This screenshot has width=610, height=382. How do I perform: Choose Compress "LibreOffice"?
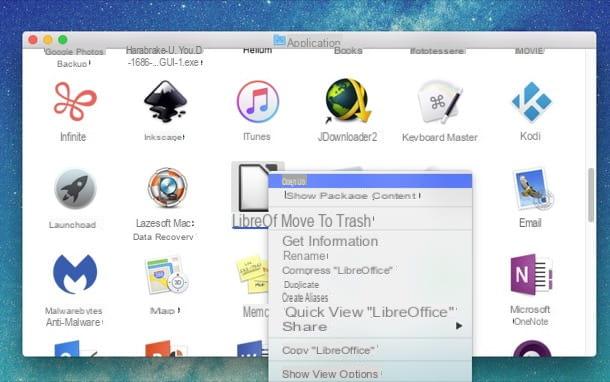tap(370, 270)
